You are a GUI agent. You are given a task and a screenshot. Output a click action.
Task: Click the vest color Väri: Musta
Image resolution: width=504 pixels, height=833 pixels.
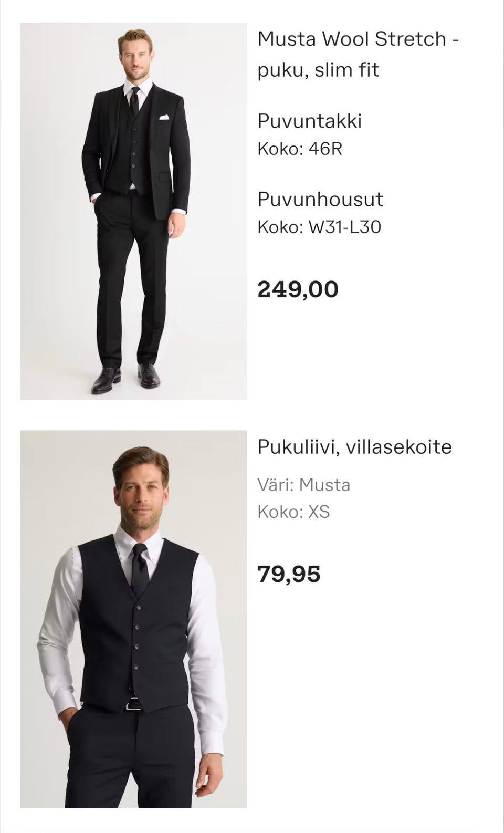[x=303, y=484]
